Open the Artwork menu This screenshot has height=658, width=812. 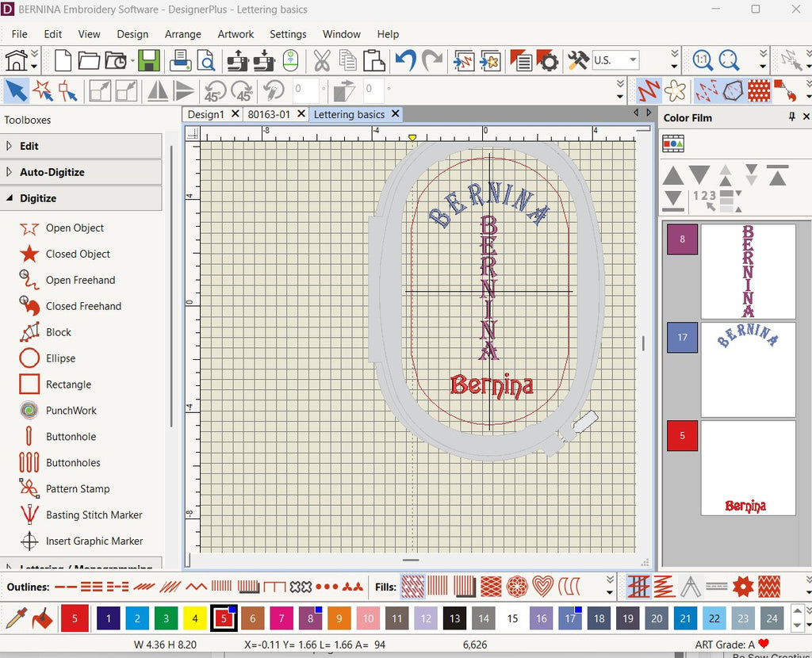[x=236, y=34]
